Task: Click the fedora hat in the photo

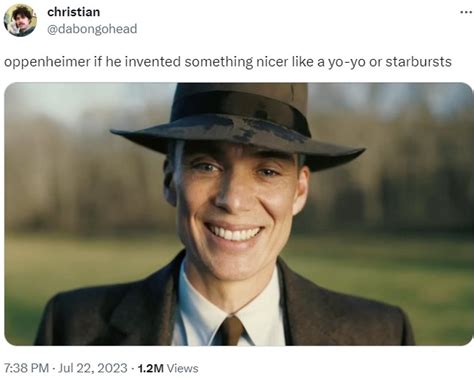Action: click(x=238, y=124)
